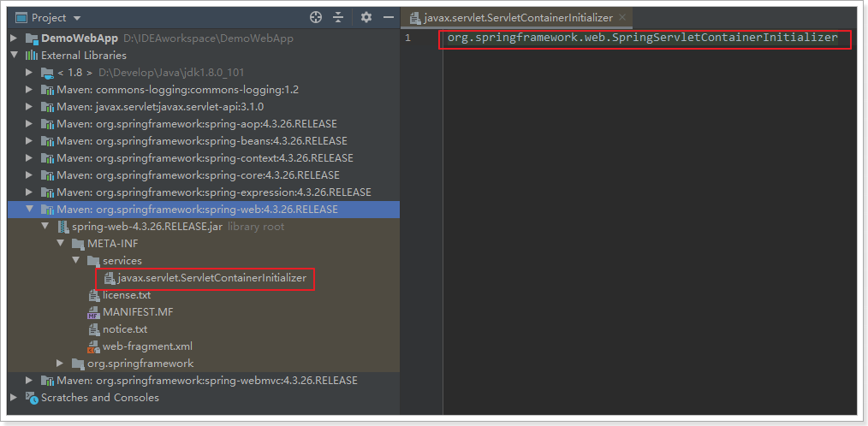Viewport: 868px width, 426px height.
Task: Click the spring-expression library icon
Action: [x=48, y=192]
